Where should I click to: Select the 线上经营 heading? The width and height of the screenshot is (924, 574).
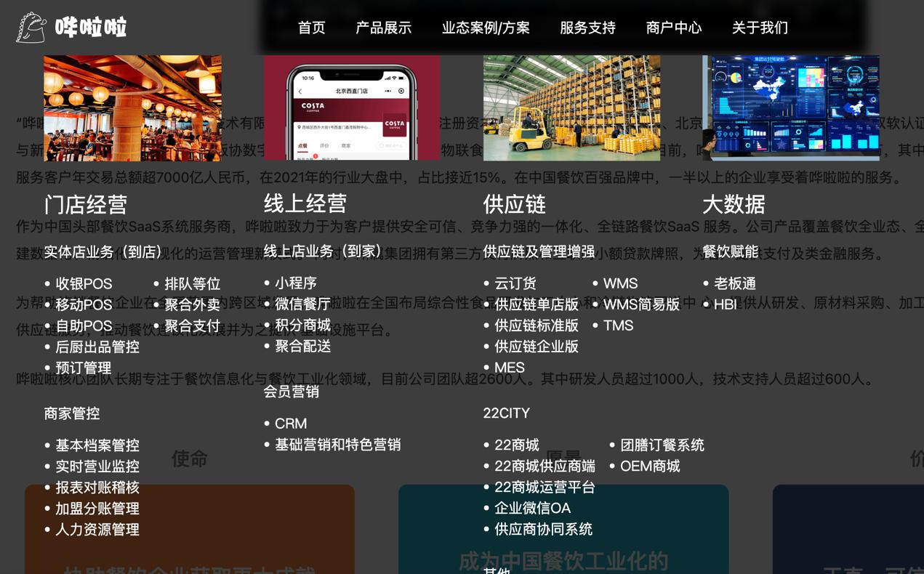coord(305,203)
